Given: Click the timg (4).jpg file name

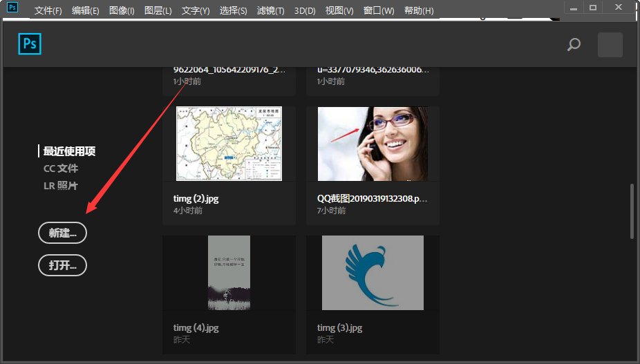Looking at the screenshot, I should click(196, 327).
